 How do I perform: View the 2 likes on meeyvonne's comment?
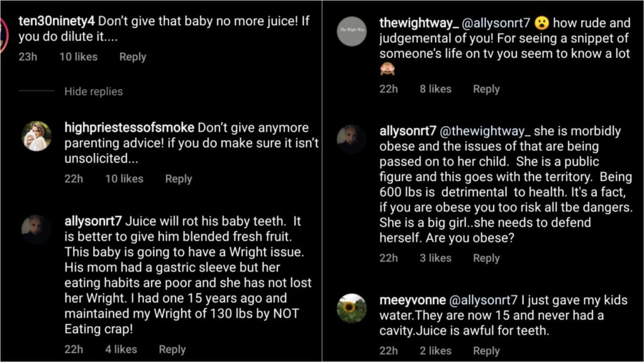click(436, 351)
